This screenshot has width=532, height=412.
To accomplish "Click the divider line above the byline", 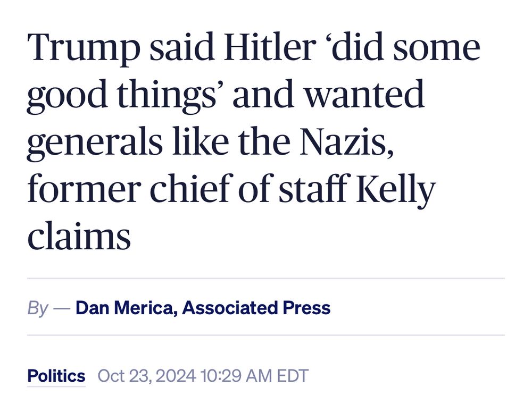I will pyautogui.click(x=265, y=278).
